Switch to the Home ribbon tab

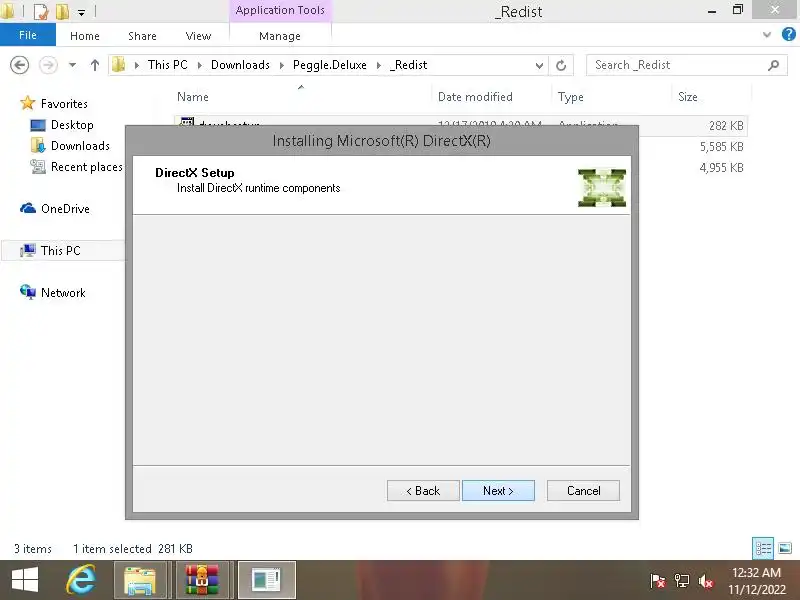pyautogui.click(x=85, y=36)
